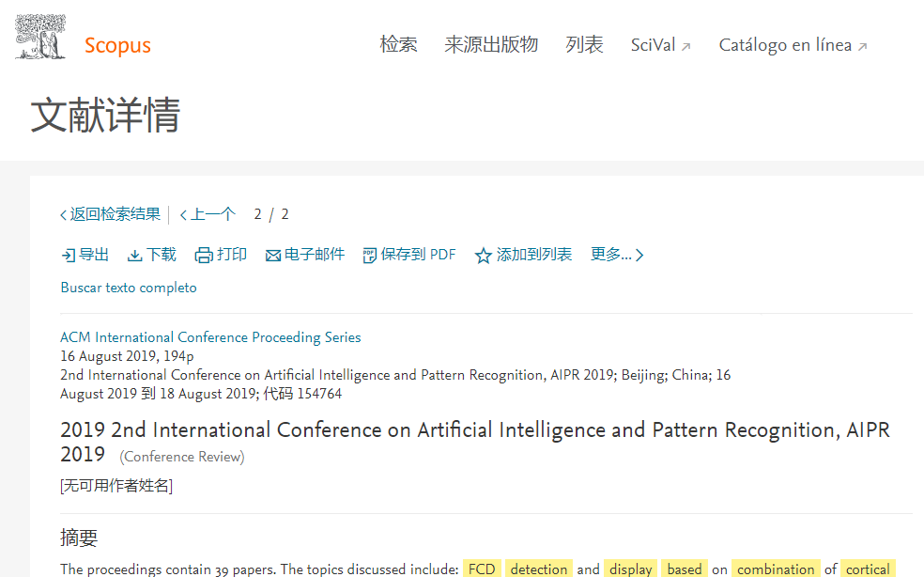Click the record counter 2 / 2
The height and width of the screenshot is (577, 924).
(x=271, y=214)
